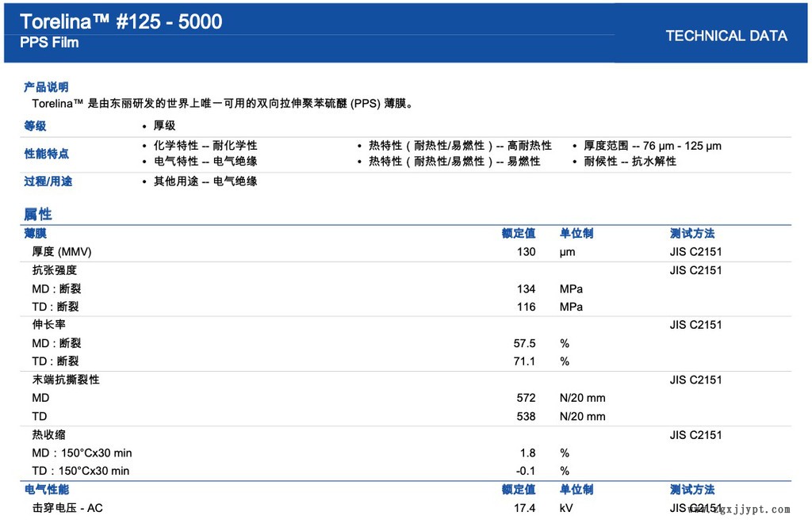Image resolution: width=812 pixels, height=527 pixels.
Task: Click the 过程/用途 label
Action: [48, 181]
